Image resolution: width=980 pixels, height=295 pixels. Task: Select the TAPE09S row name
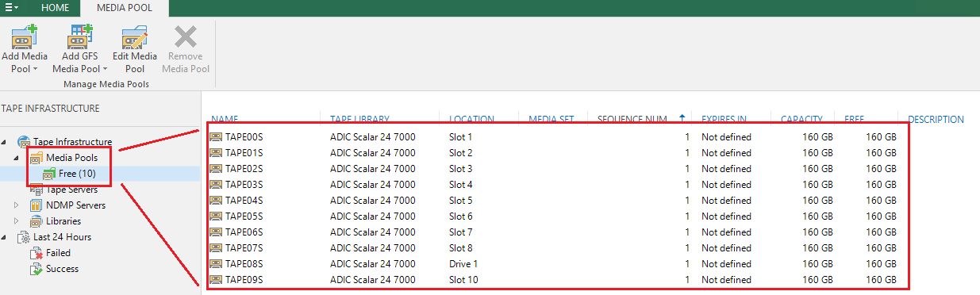point(244,280)
